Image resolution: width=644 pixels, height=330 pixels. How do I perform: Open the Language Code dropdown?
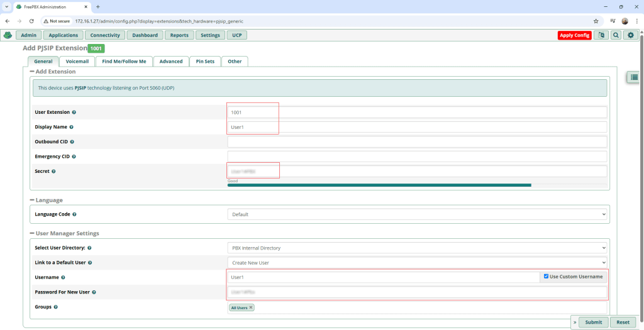click(x=417, y=214)
